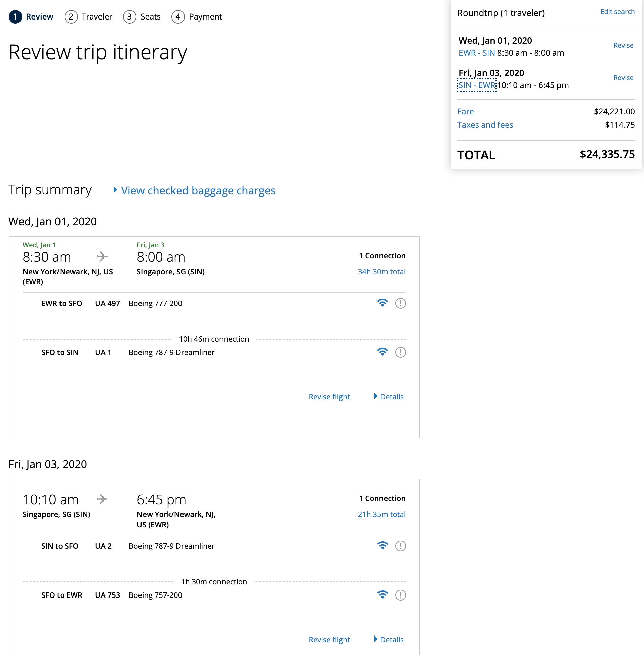644x655 pixels.
Task: Click the Wi-Fi icon for flight UA 497
Action: (x=382, y=303)
